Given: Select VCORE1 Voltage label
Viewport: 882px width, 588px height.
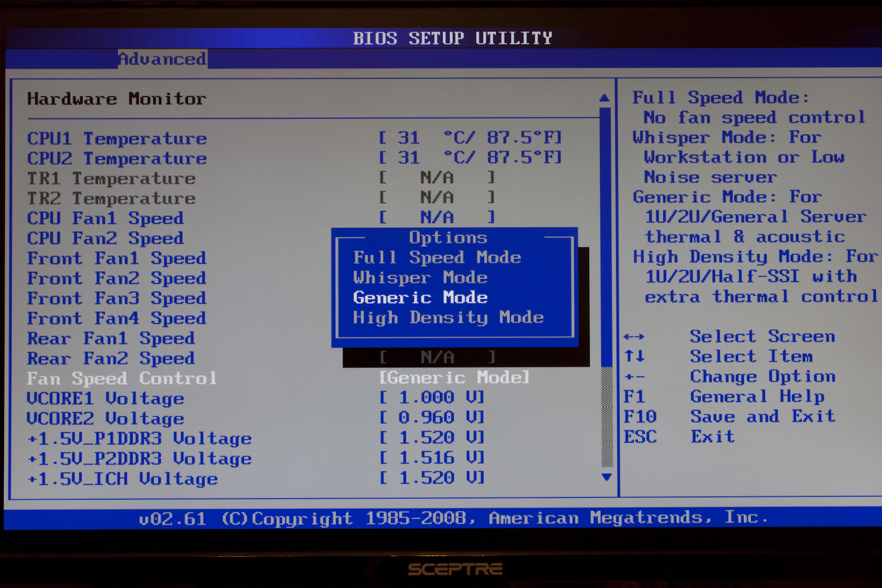Looking at the screenshot, I should tap(106, 399).
